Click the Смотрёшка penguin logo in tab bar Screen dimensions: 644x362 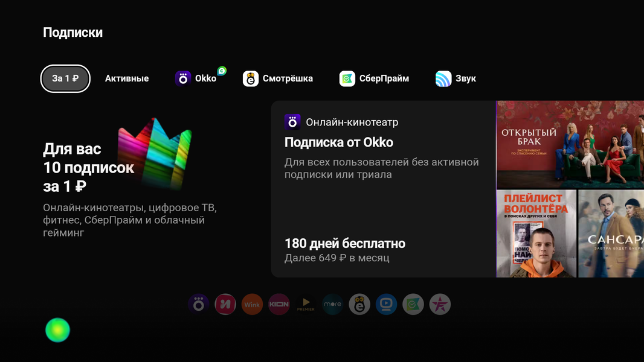click(251, 78)
